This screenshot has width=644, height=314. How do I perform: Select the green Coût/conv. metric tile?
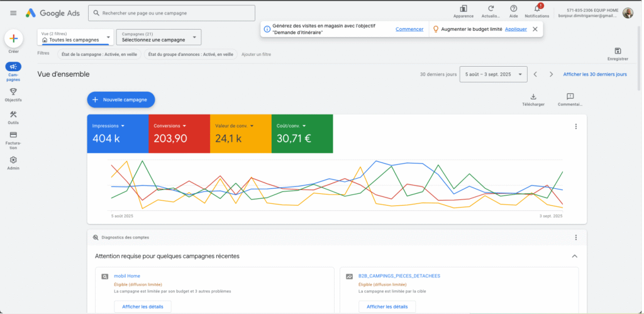coord(302,133)
